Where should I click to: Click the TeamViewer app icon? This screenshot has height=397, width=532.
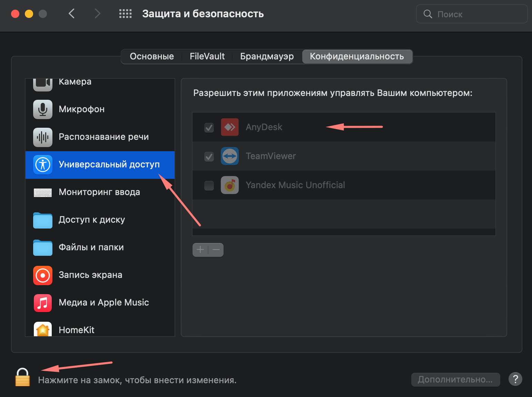[230, 156]
